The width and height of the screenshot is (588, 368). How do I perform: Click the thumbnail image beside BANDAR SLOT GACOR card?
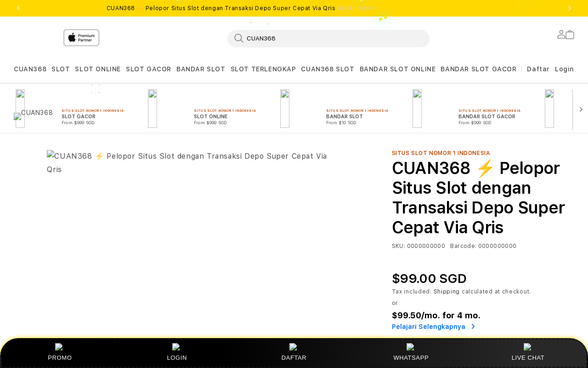coord(417,109)
